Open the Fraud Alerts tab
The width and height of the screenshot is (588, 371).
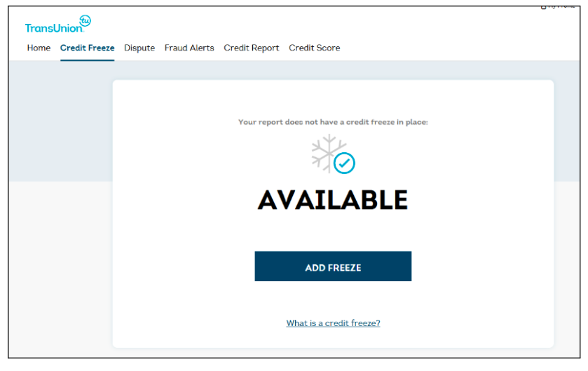(189, 48)
